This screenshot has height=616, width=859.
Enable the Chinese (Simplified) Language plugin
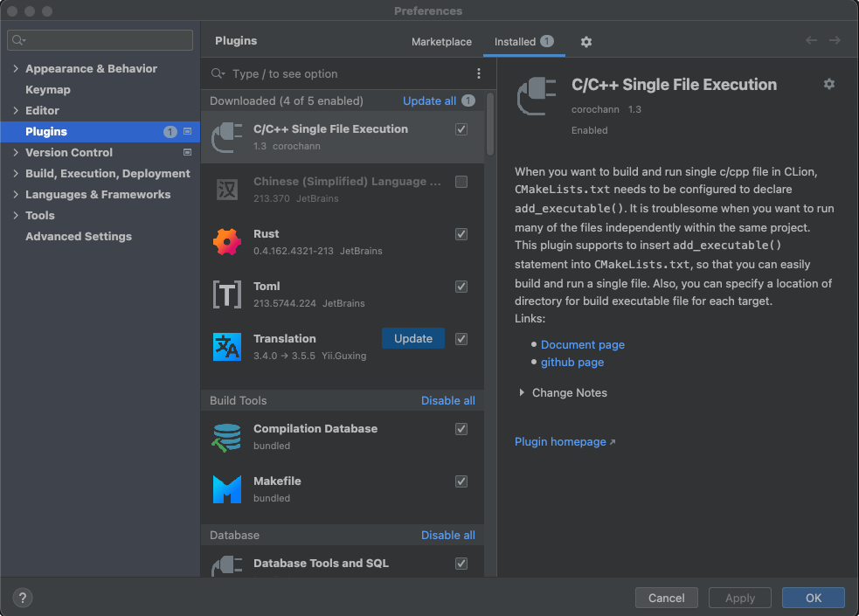tap(461, 182)
